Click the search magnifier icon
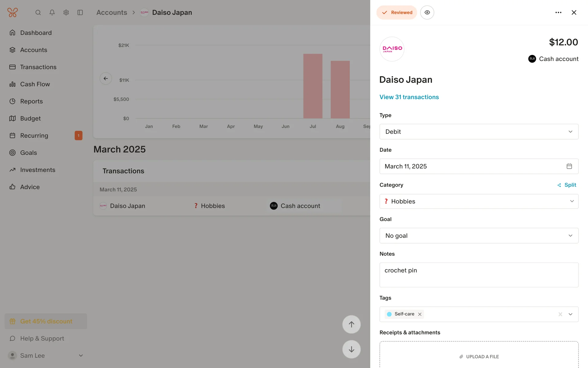The image size is (588, 368). (38, 13)
